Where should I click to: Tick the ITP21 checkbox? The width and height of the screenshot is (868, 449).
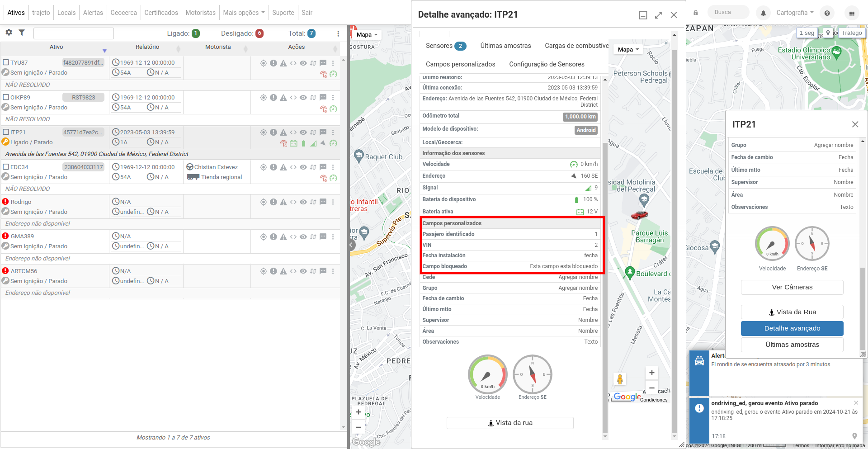pyautogui.click(x=6, y=132)
